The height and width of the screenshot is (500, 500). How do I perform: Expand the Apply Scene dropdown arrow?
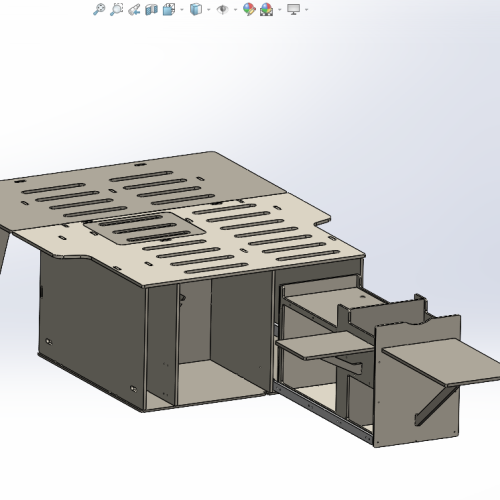279,10
